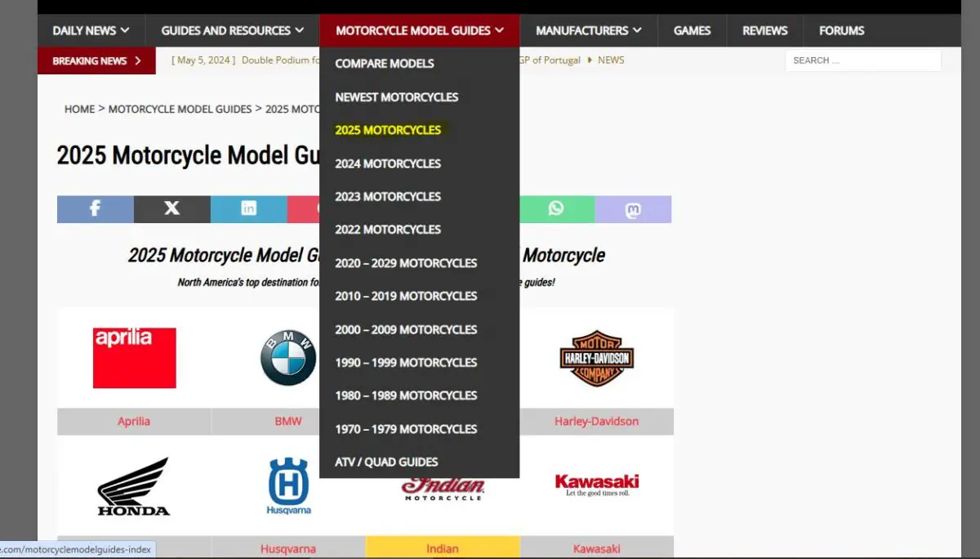Share on Mastodon using its icon
The height and width of the screenshot is (559, 980).
(x=633, y=209)
